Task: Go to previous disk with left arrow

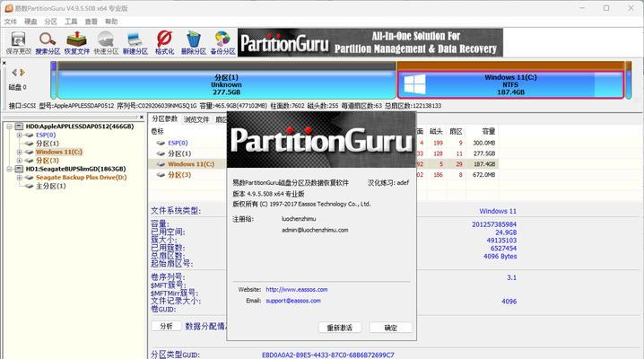Action: (14, 73)
